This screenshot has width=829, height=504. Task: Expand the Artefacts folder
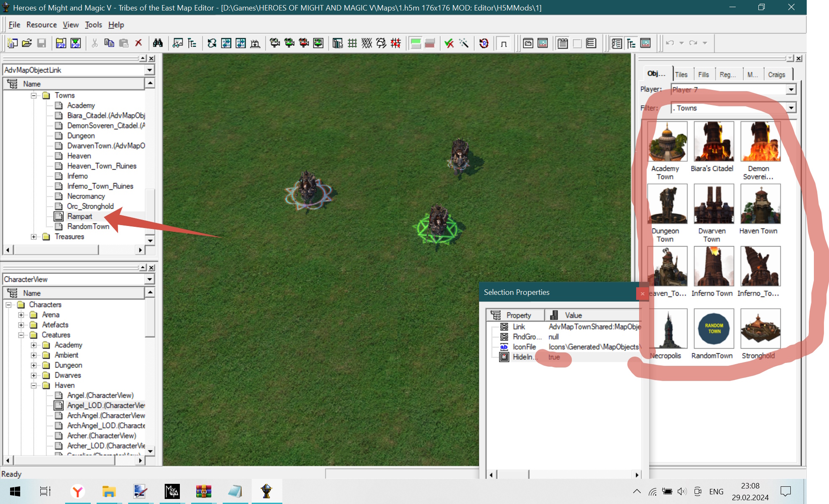click(x=21, y=325)
